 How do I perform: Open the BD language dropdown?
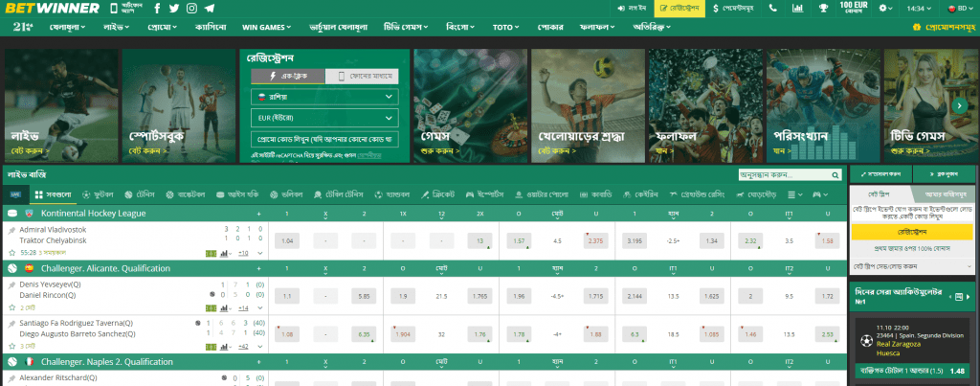click(961, 8)
